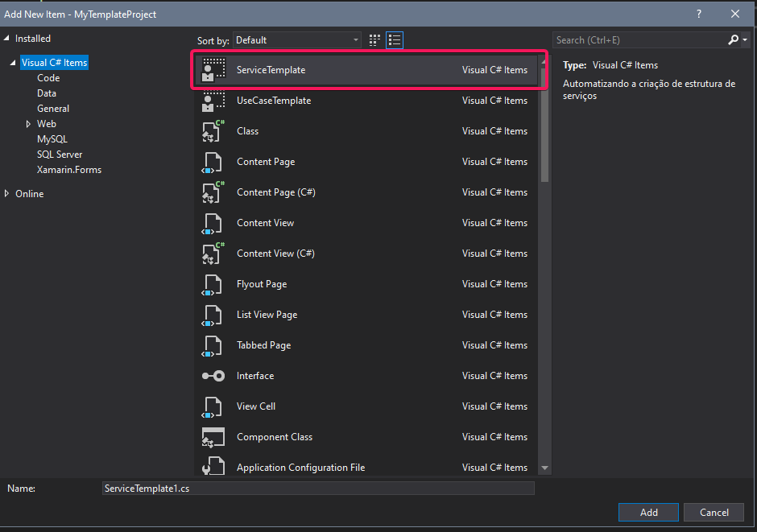
Task: Select the Interface list entry
Action: pyautogui.click(x=367, y=376)
